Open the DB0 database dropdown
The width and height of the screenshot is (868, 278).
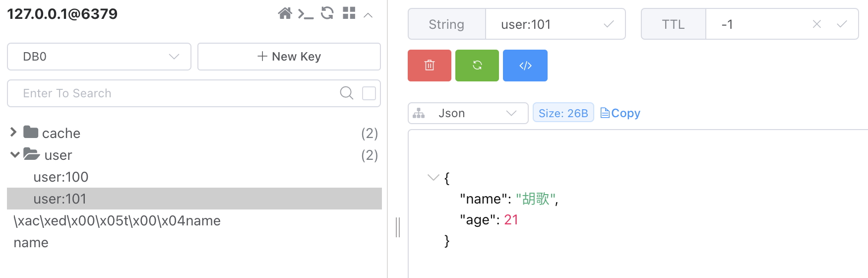(99, 57)
